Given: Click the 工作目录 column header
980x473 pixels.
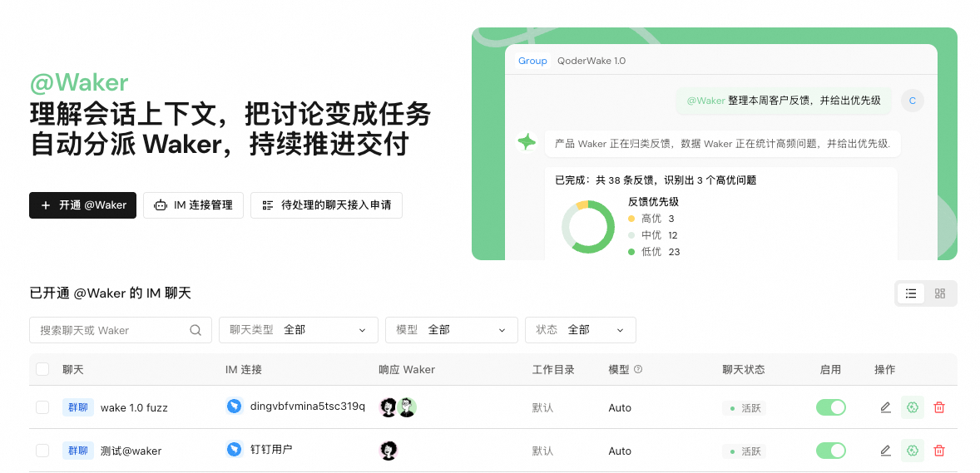Looking at the screenshot, I should [553, 369].
